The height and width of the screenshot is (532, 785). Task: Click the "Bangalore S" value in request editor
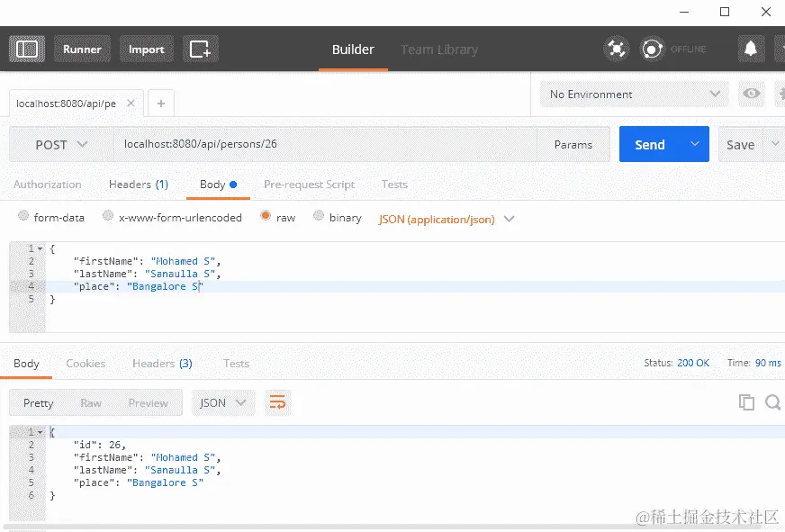point(165,286)
